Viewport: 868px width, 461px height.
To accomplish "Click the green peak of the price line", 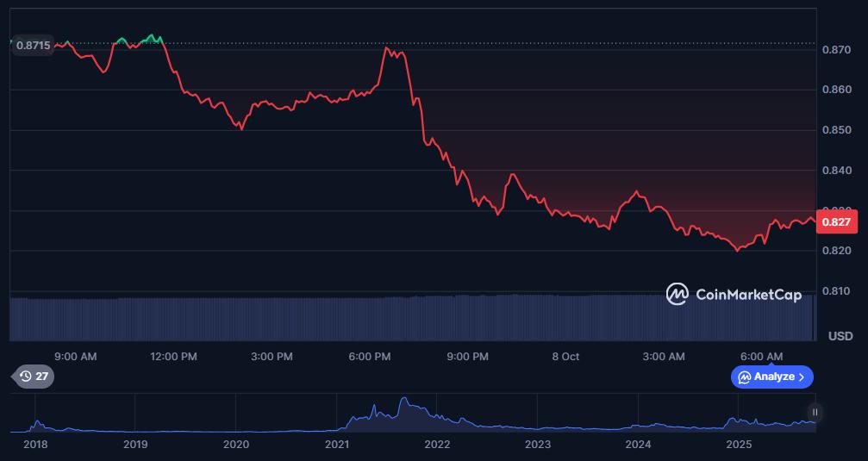I will [153, 36].
